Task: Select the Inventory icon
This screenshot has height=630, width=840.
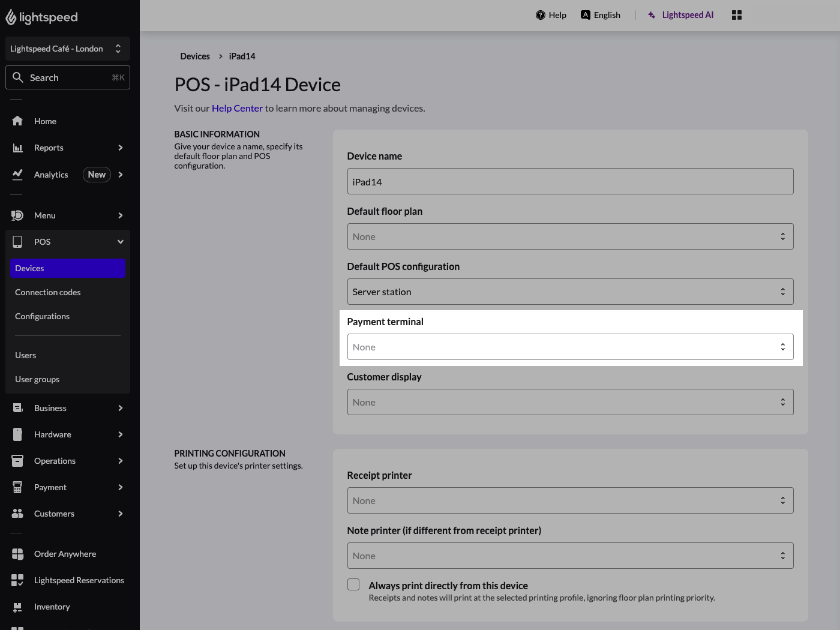Action: (x=17, y=606)
